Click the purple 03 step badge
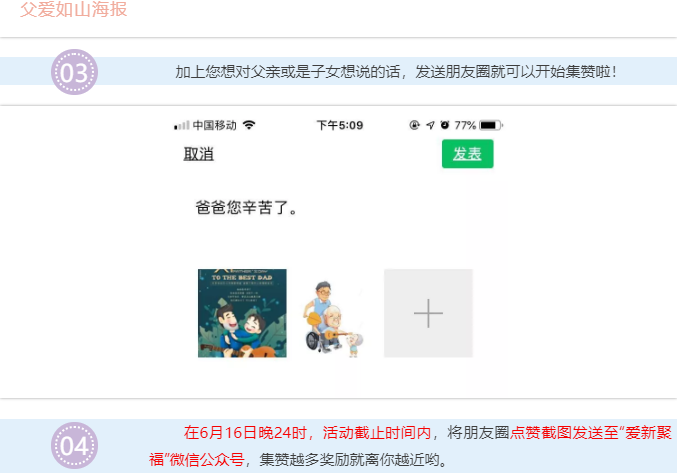 74,72
